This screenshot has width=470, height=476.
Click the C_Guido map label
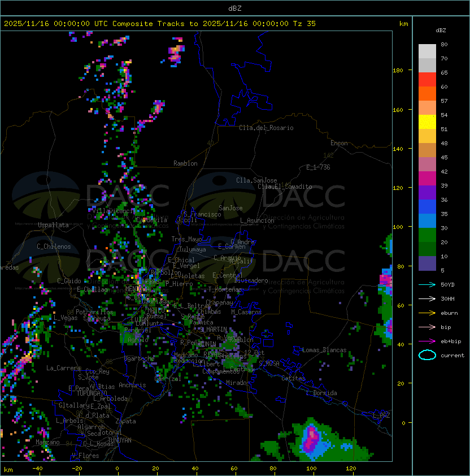pyautogui.click(x=69, y=281)
